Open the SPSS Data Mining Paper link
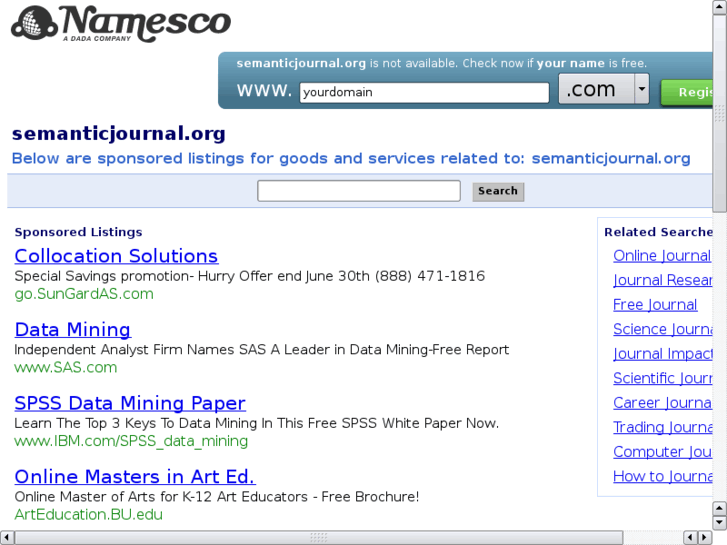 pyautogui.click(x=130, y=403)
